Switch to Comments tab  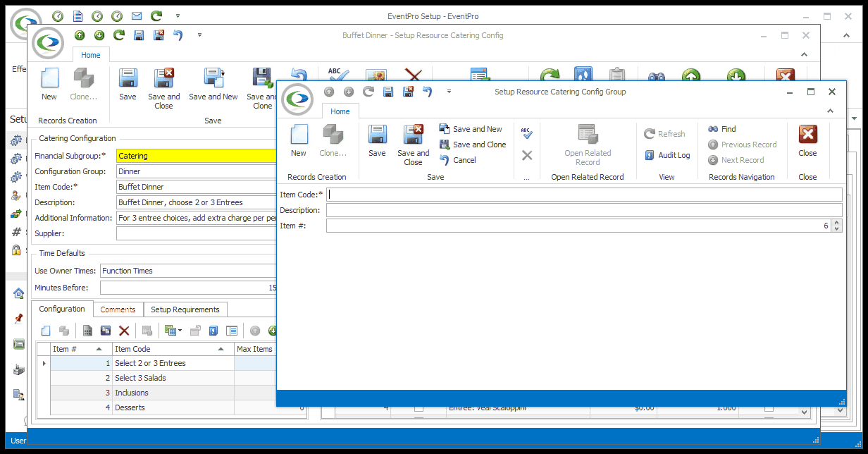[118, 309]
